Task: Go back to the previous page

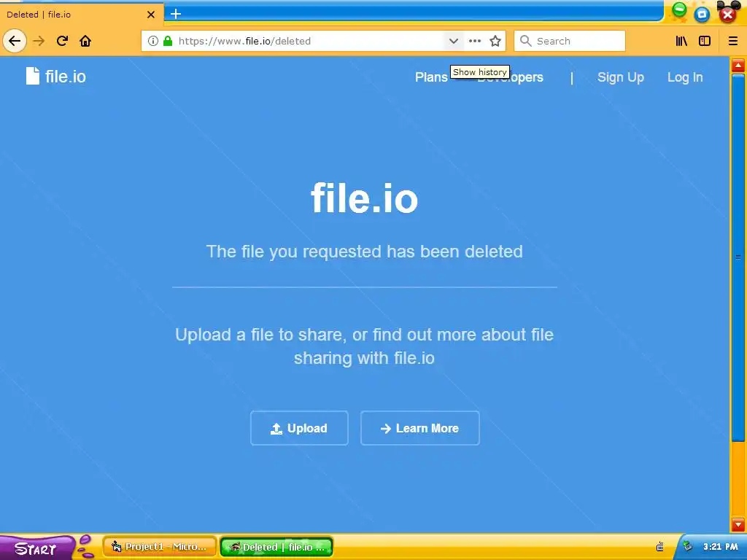Action: (15, 41)
